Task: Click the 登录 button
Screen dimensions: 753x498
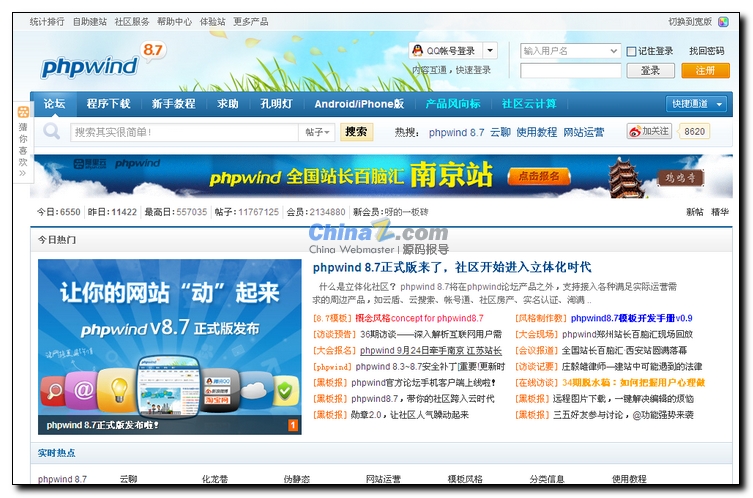Action: pos(650,71)
